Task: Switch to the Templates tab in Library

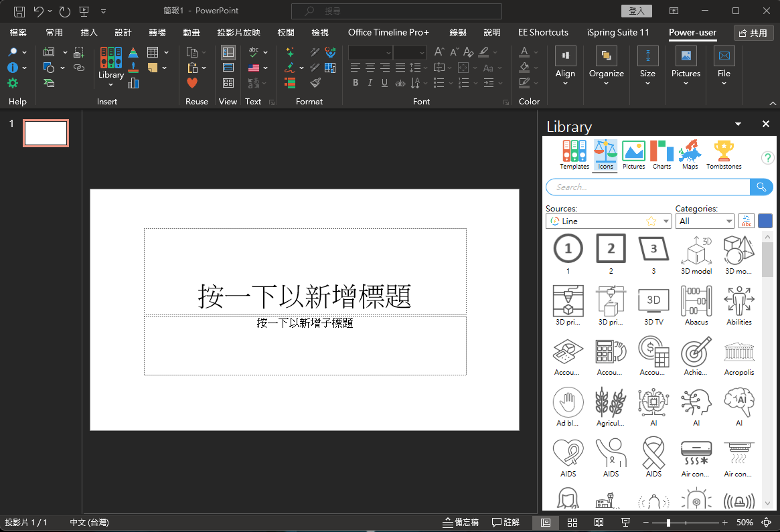Action: (x=574, y=155)
